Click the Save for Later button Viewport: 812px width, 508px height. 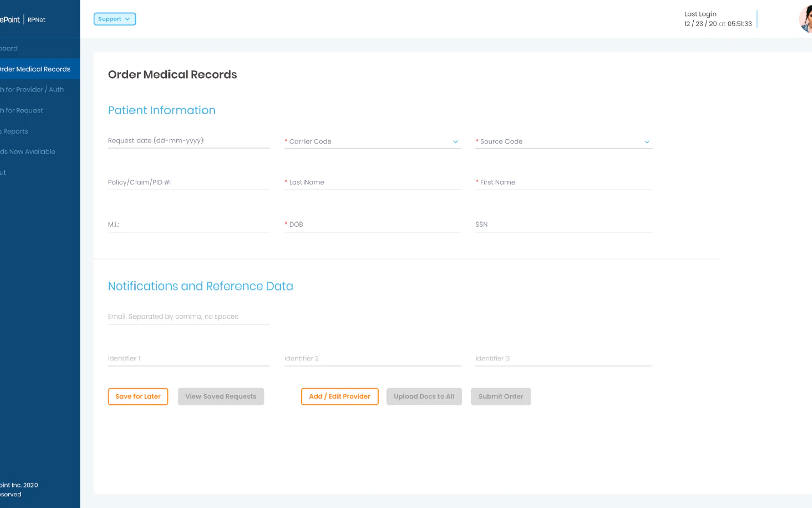(138, 397)
